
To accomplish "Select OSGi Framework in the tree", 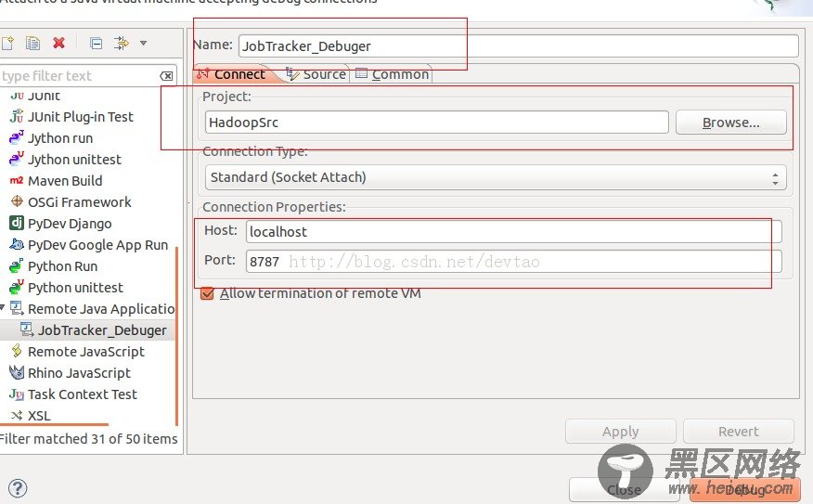I will tap(79, 201).
